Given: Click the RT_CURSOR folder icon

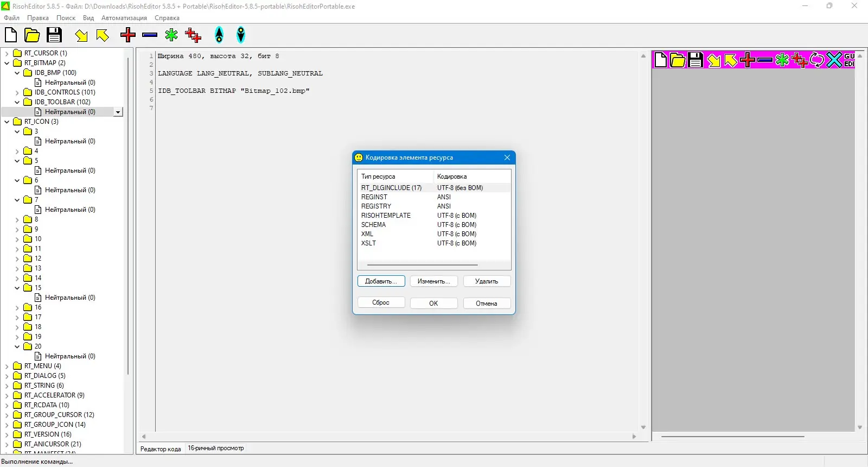Looking at the screenshot, I should 17,53.
